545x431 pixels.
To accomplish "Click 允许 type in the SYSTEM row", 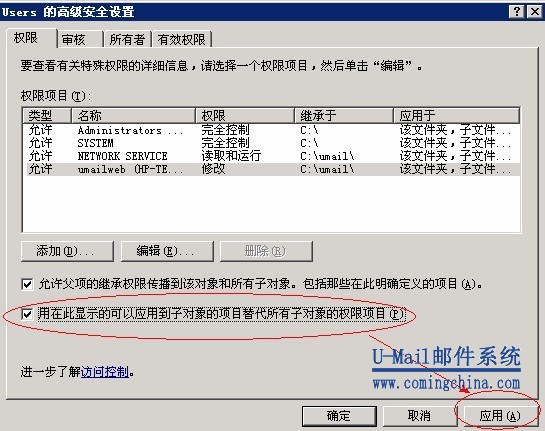I will click(x=41, y=143).
